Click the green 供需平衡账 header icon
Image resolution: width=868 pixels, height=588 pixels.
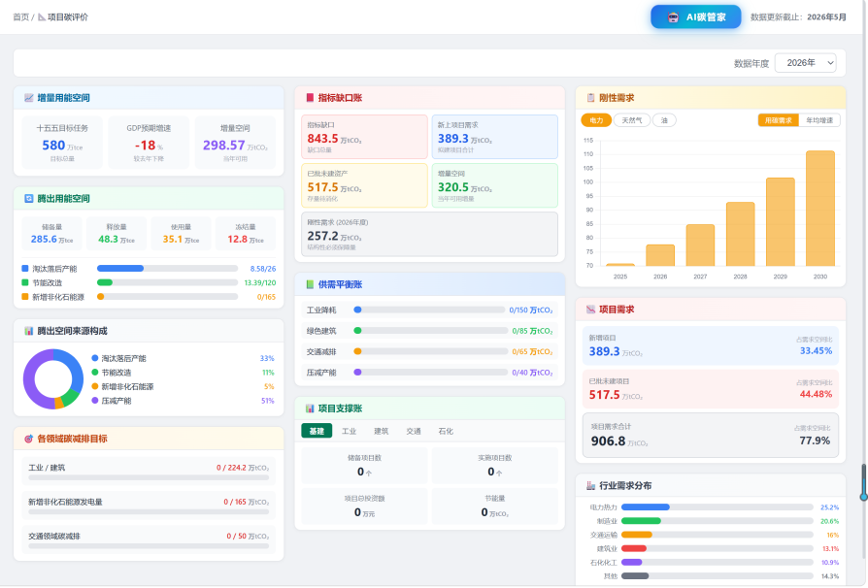(x=310, y=284)
